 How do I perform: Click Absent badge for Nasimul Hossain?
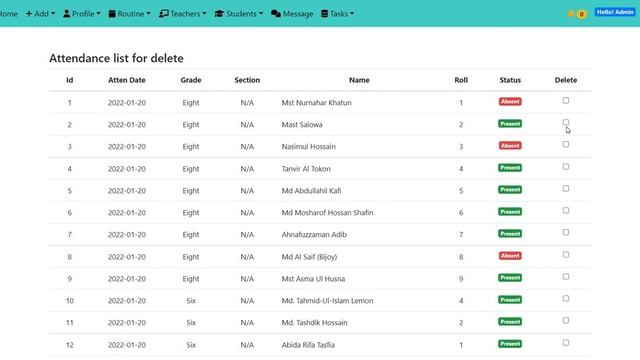[510, 146]
